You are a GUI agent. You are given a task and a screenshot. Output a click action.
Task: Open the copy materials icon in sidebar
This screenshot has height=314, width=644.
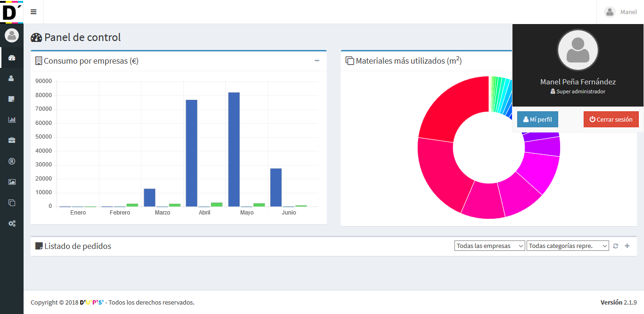click(12, 203)
